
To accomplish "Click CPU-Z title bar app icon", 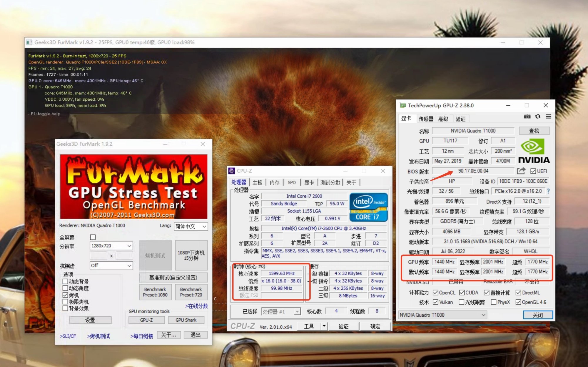I will [232, 171].
